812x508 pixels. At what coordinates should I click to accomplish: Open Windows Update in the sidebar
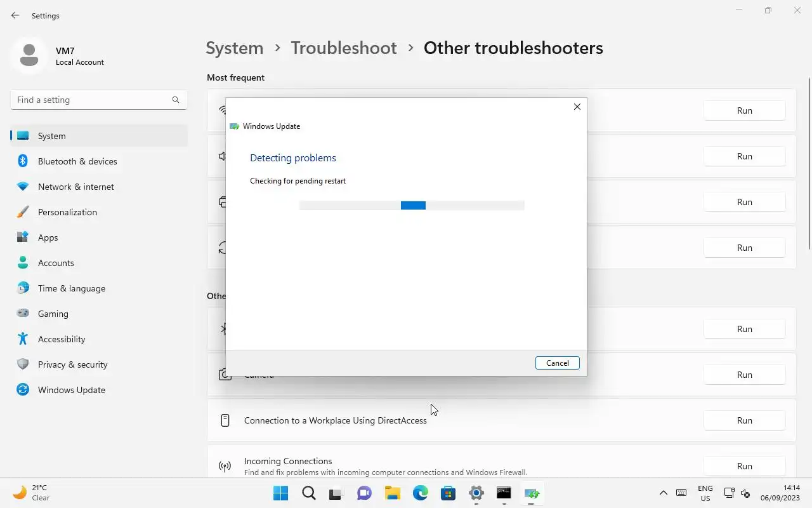point(99,390)
